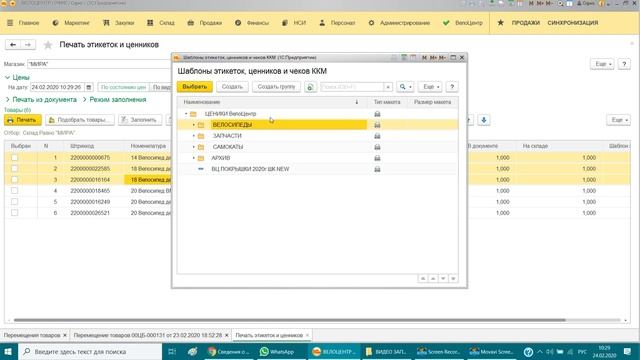Expand the Печать из документа section
This screenshot has width=640, height=360.
point(41,100)
